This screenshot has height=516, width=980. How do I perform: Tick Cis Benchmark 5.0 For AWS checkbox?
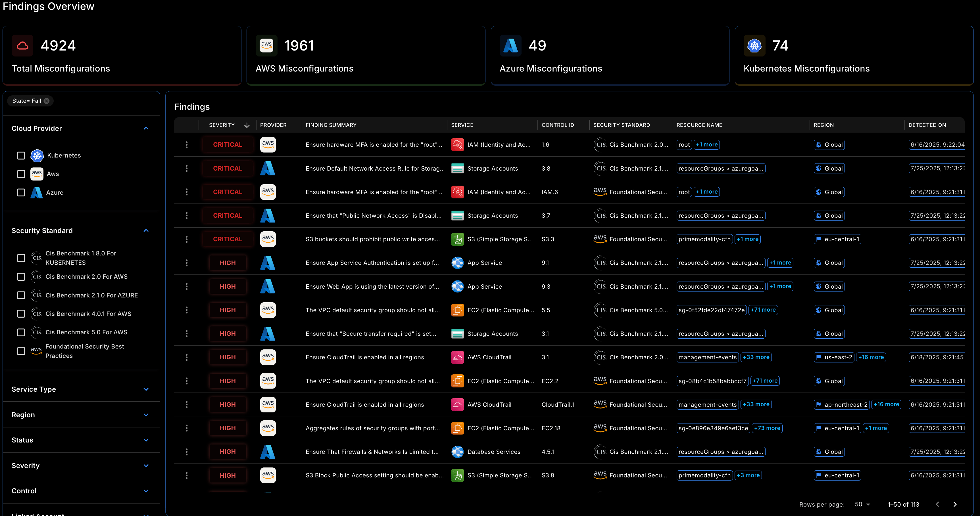[21, 332]
